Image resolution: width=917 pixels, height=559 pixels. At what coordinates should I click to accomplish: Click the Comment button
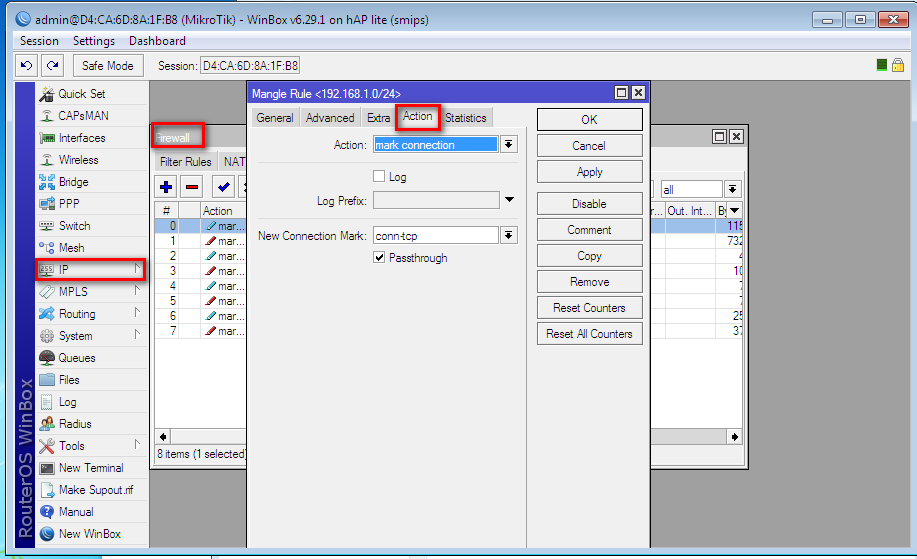pyautogui.click(x=590, y=230)
